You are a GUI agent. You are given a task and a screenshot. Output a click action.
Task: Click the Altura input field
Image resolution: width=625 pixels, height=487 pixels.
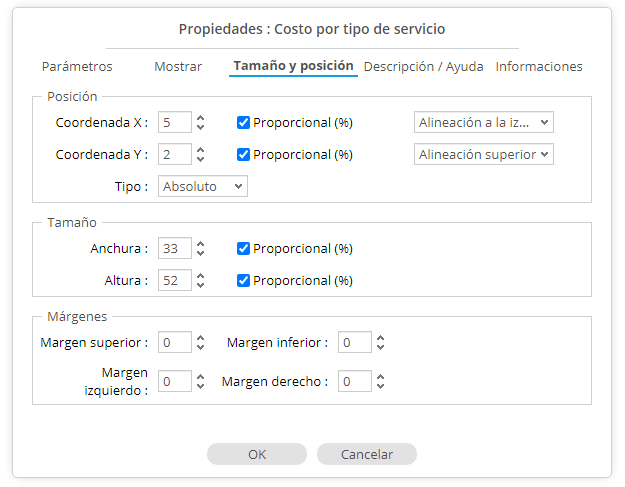click(174, 281)
